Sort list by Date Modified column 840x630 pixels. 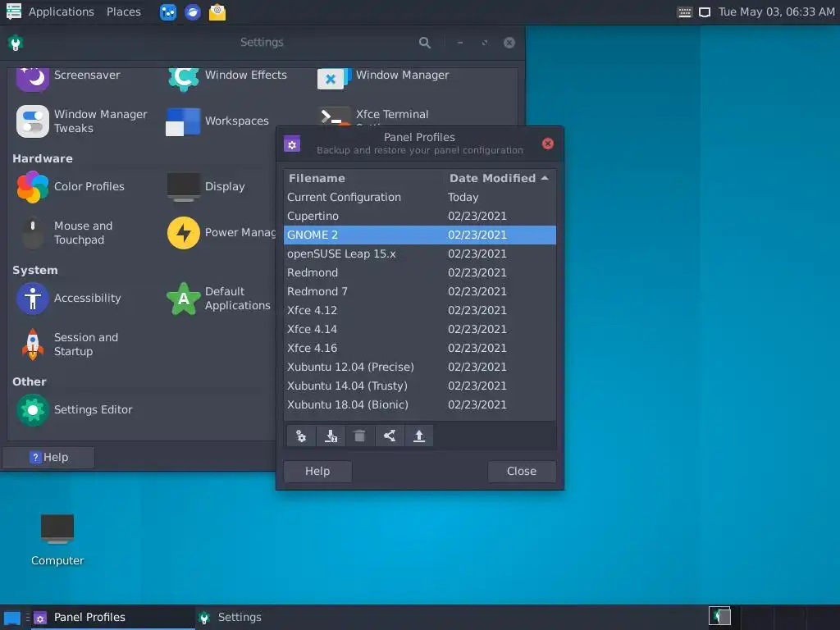pos(500,178)
